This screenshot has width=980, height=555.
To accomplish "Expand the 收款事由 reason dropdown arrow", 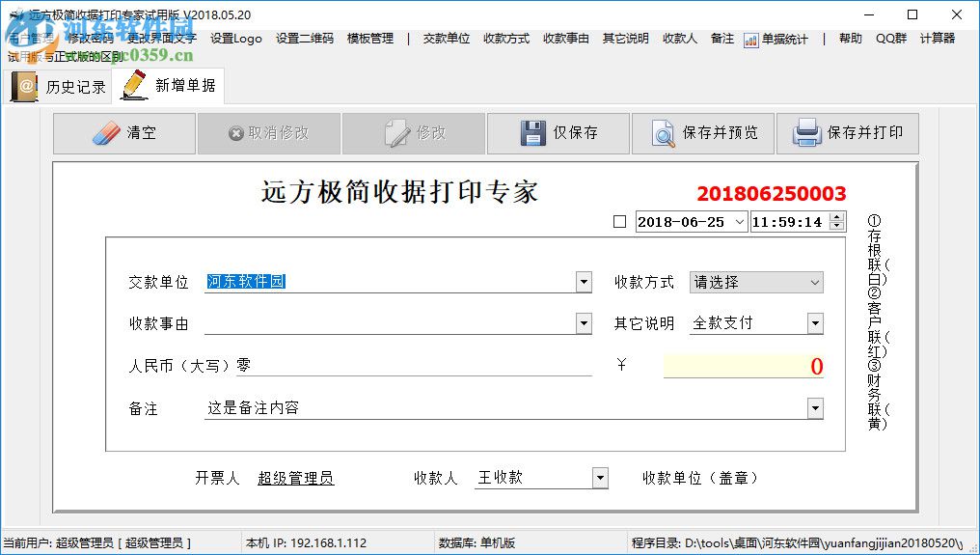I will 584,323.
